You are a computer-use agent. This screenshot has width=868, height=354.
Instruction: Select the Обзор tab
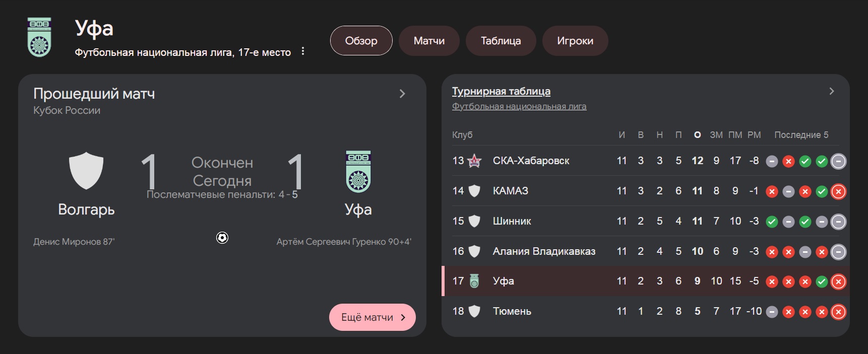(x=361, y=41)
